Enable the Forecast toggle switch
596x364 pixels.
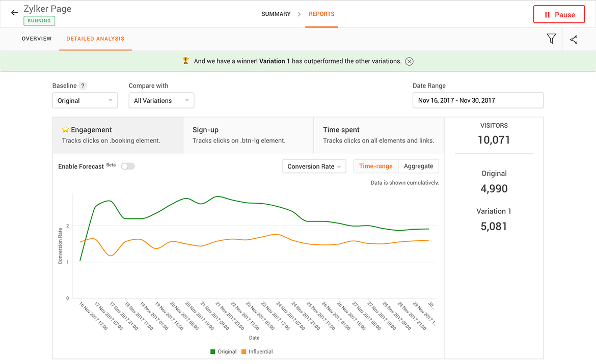coord(128,166)
